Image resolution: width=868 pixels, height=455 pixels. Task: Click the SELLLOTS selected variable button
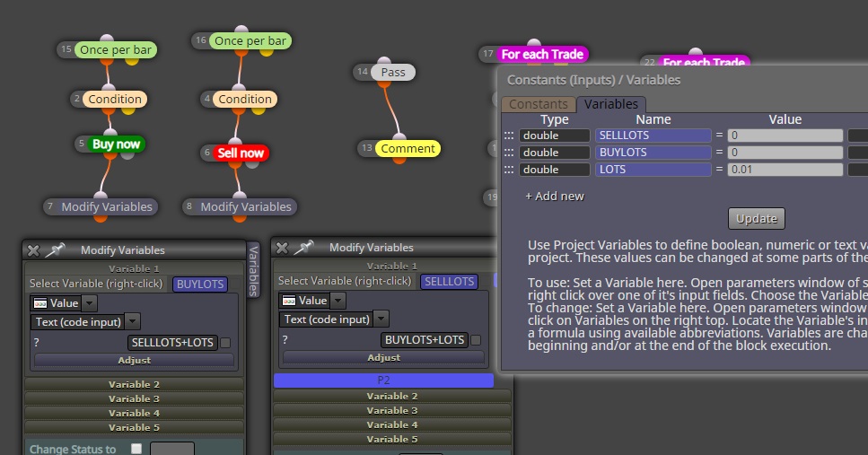(449, 281)
